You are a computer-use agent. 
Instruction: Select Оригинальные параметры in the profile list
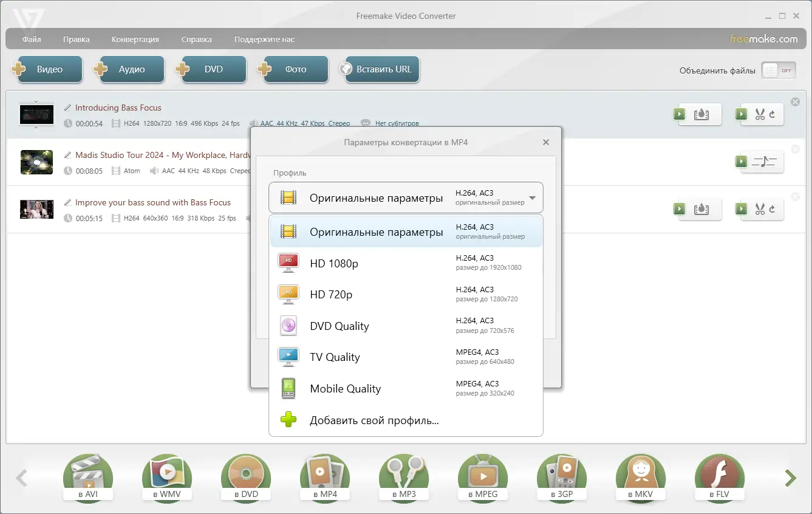tap(406, 232)
